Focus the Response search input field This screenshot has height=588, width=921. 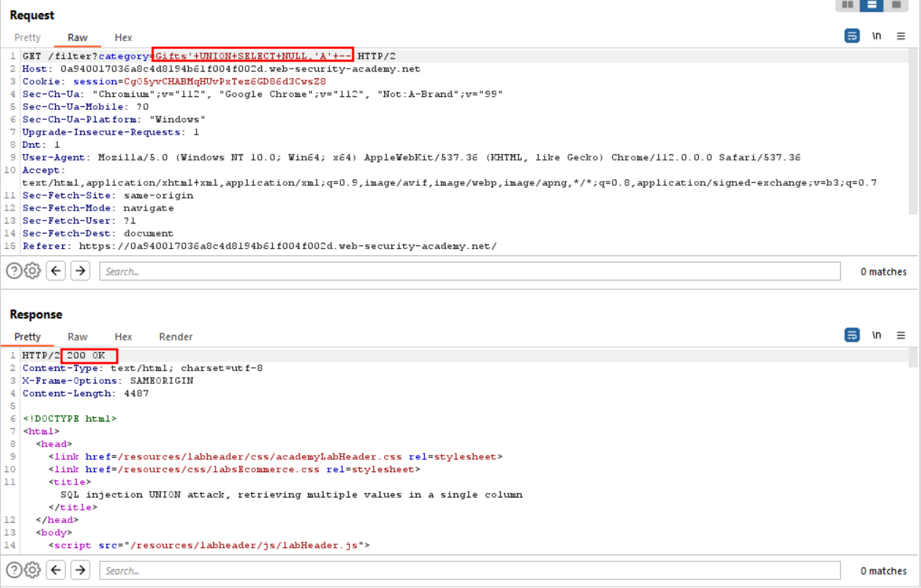470,571
